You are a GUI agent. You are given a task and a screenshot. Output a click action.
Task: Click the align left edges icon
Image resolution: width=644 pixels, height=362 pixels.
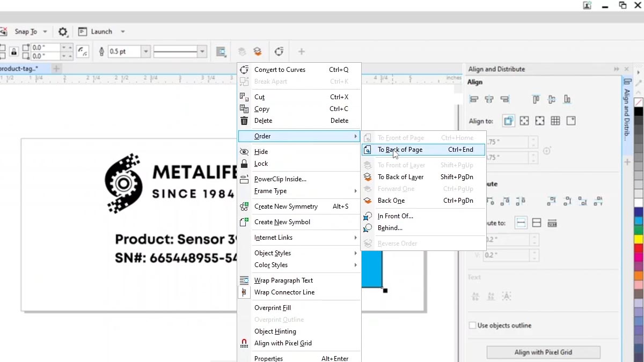(x=474, y=99)
